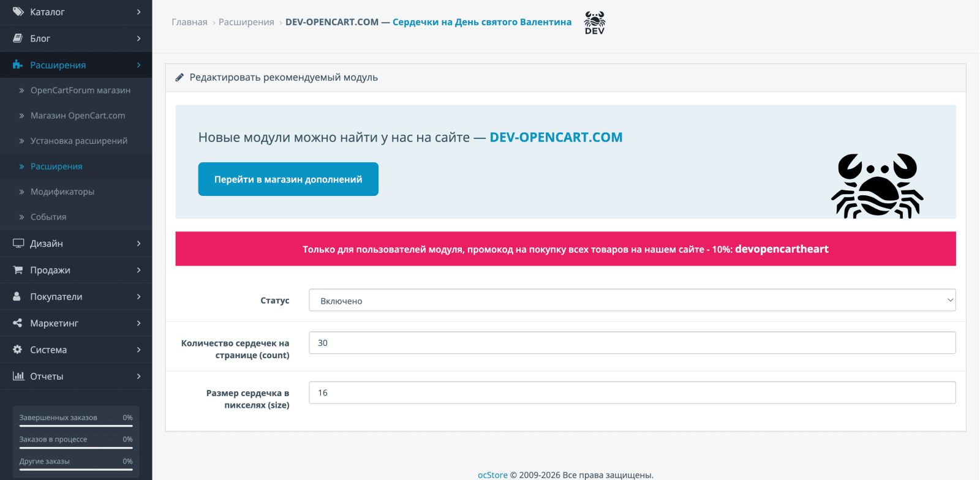The height and width of the screenshot is (480, 980).
Task: Expand the Каталог menu chevron
Action: pos(139,12)
